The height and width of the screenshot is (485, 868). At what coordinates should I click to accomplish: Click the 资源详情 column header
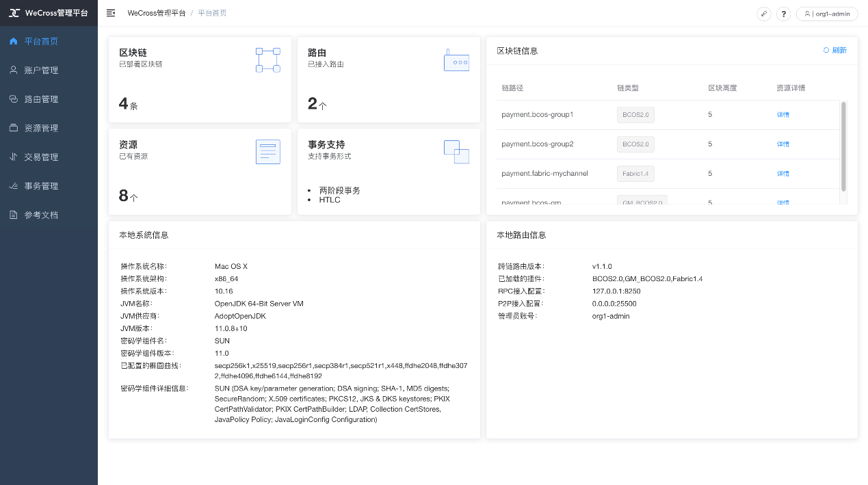click(791, 88)
